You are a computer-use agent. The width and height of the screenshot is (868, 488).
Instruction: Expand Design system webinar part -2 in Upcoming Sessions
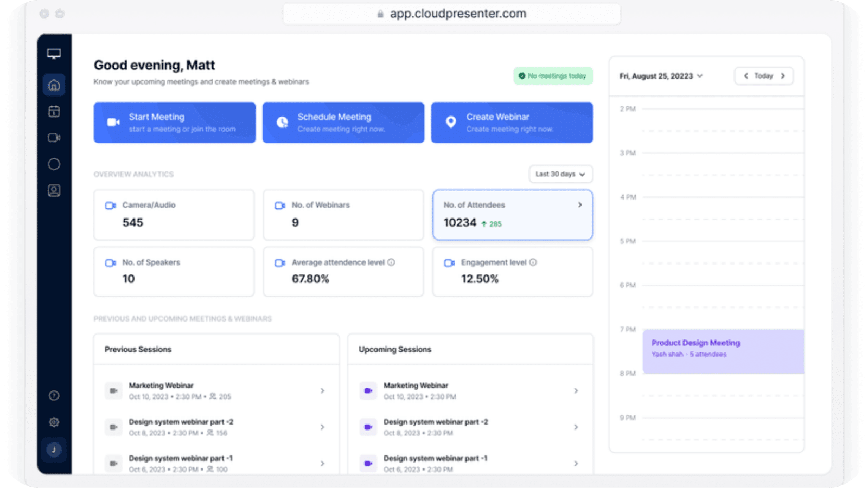(576, 427)
